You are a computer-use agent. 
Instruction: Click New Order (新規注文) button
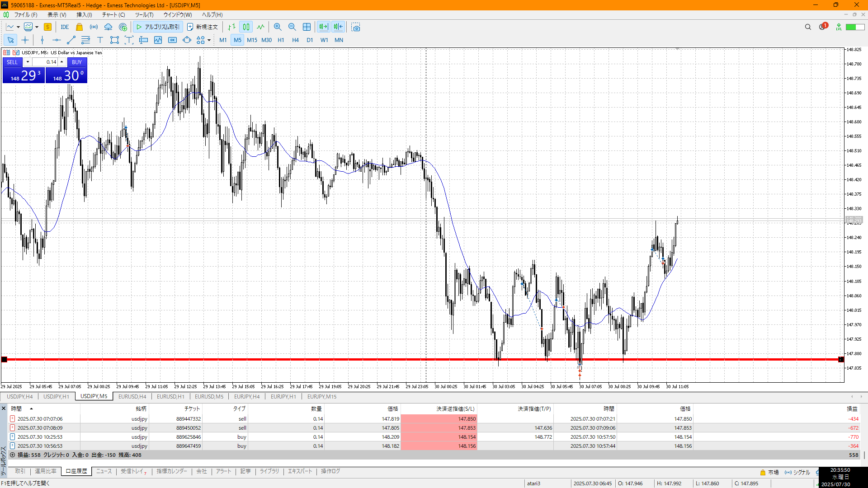tap(203, 27)
